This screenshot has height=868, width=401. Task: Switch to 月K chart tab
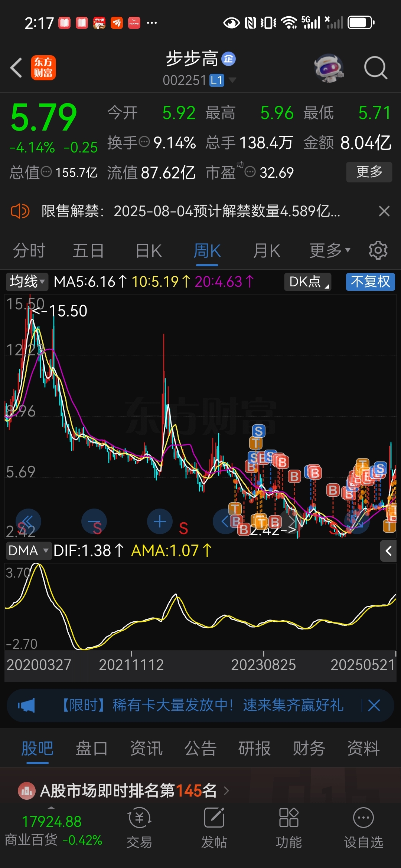(x=267, y=251)
